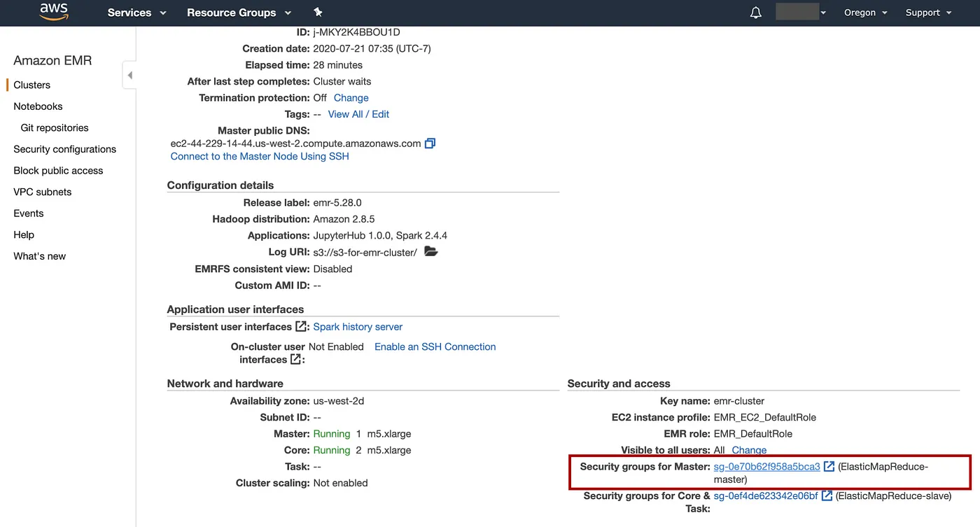Click the master DNS ec2-44-229-14-44 hostname

(295, 143)
